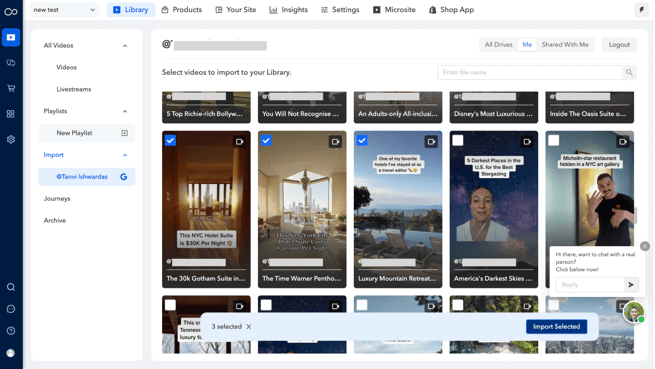This screenshot has width=655, height=369.
Task: Open the cart icon in left sidebar
Action: point(11,88)
